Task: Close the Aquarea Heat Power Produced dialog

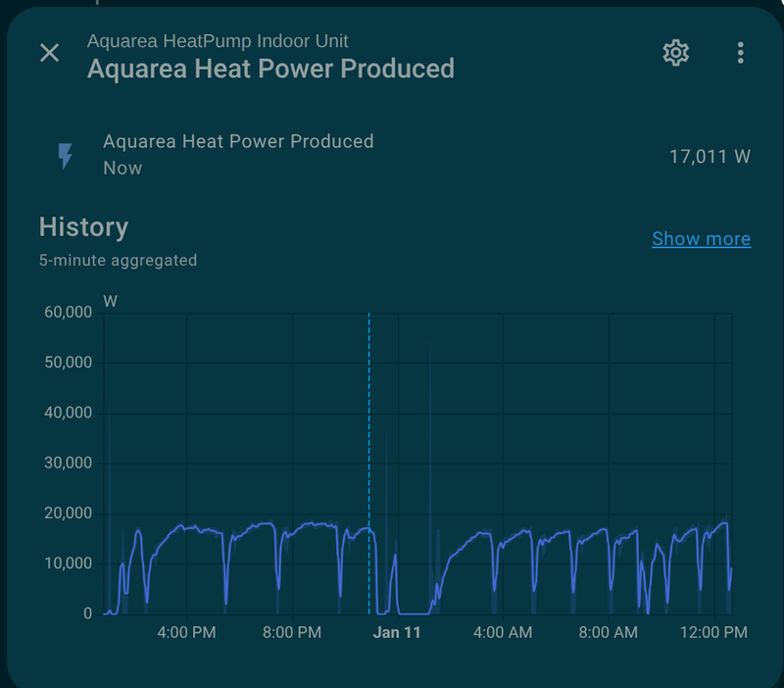Action: click(50, 53)
